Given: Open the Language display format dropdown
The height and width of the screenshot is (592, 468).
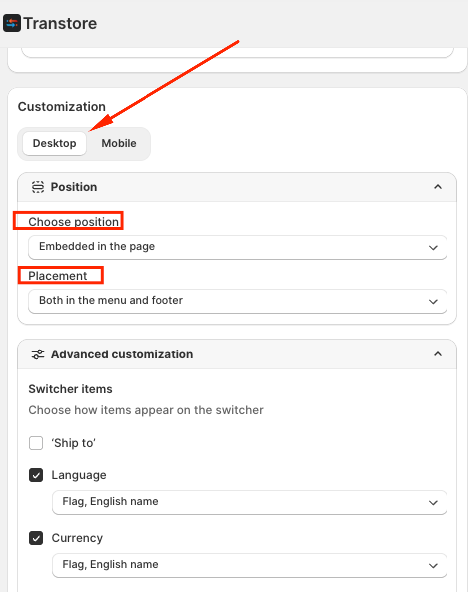Looking at the screenshot, I should [249, 502].
